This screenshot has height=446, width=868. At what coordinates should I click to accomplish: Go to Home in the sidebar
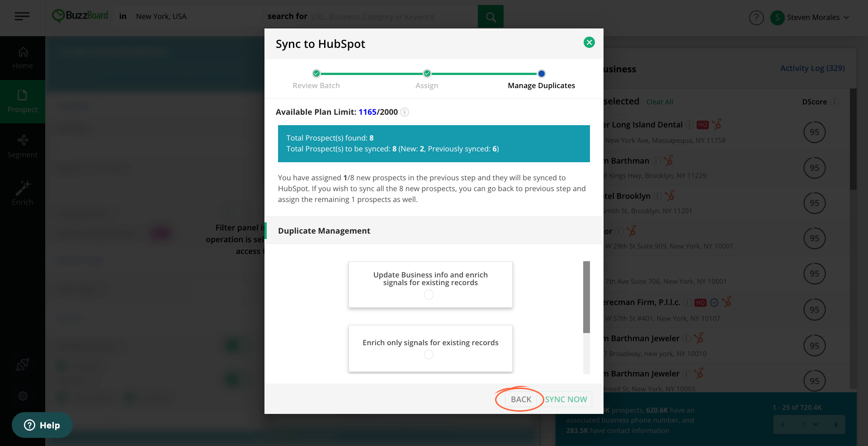click(23, 58)
